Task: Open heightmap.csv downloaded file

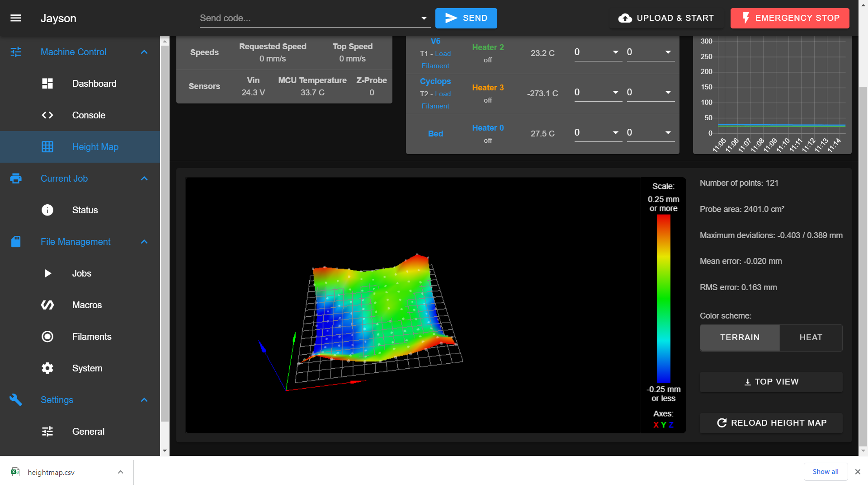Action: click(51, 472)
